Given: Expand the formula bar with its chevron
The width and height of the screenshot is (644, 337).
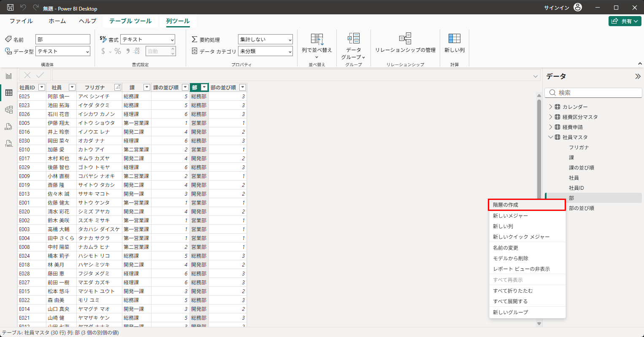Looking at the screenshot, I should (536, 76).
